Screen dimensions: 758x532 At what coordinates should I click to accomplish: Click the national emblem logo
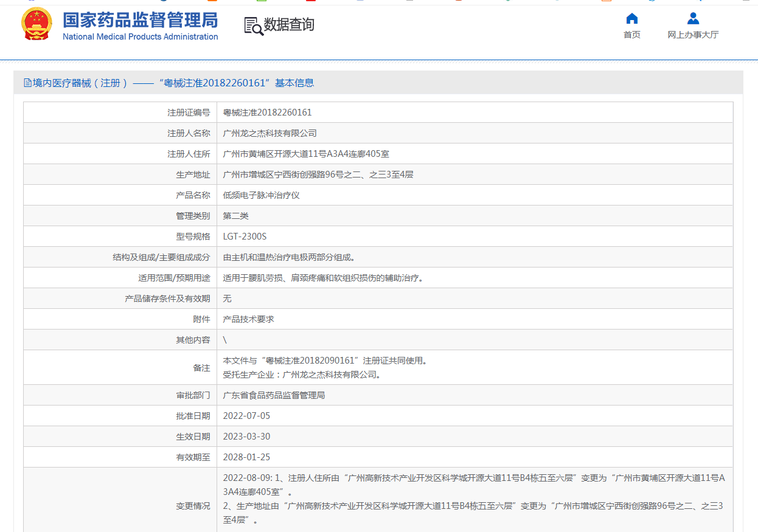(37, 25)
